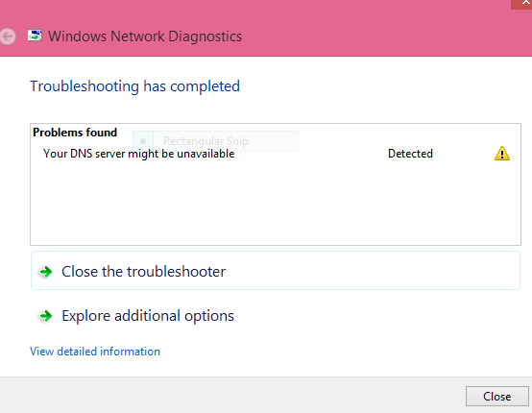Click 'Troubleshooting has completed' heading
Screen dimensions: 532x413
134,86
